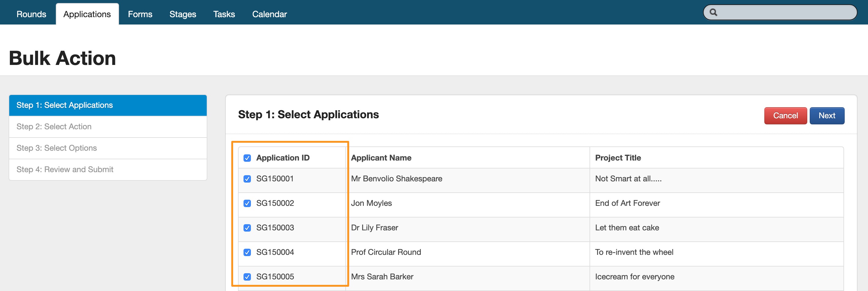Viewport: 868px width, 291px height.
Task: Uncheck application SG150001
Action: 247,179
